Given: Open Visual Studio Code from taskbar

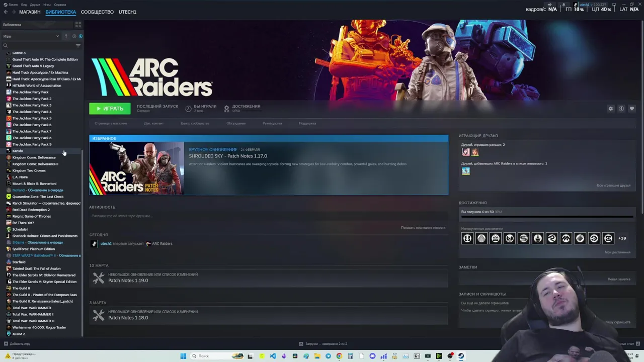Looking at the screenshot, I should click(x=273, y=356).
